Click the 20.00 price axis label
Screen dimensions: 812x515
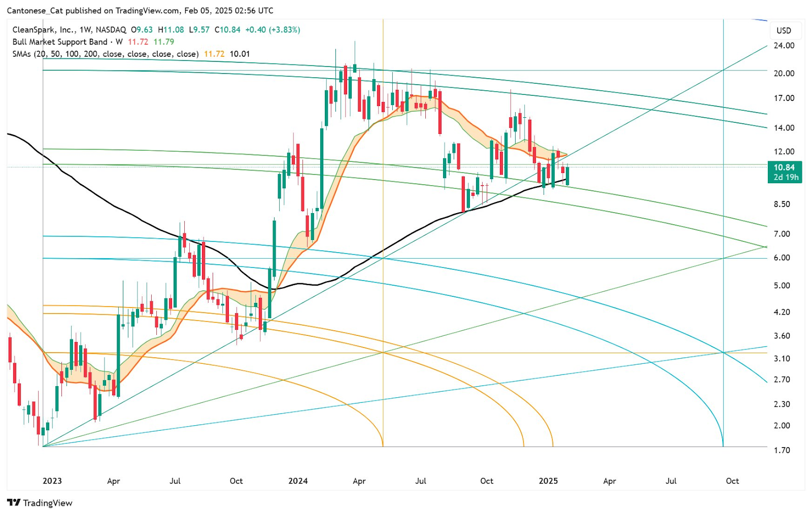pos(784,74)
